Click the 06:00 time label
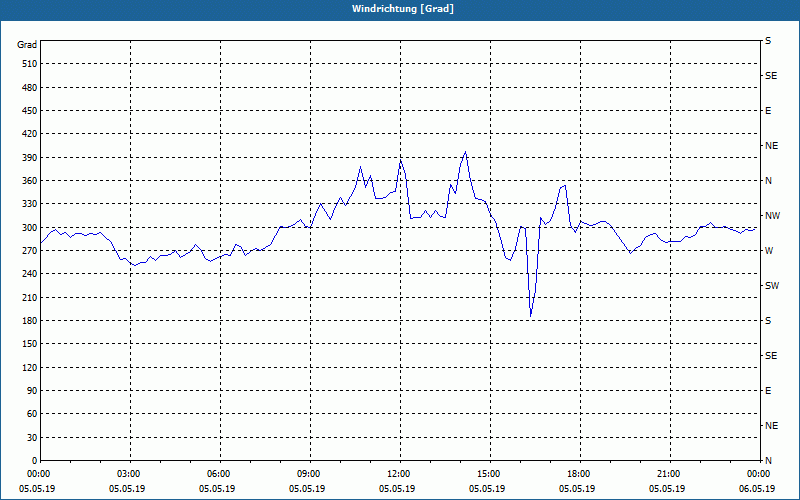Screen dimensions: 800x500 tap(218, 474)
